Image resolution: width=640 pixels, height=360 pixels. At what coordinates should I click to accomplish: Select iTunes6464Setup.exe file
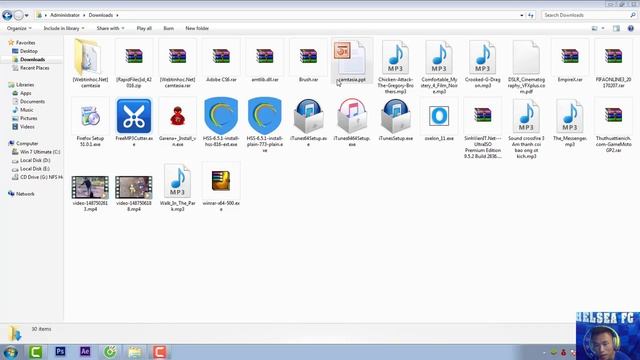[352, 122]
